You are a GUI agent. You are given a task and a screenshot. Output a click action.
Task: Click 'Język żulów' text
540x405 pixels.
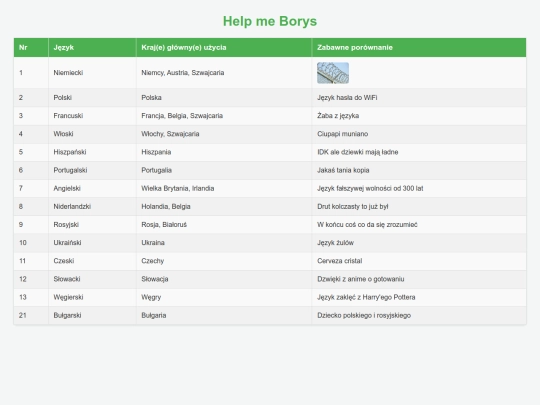tap(335, 243)
